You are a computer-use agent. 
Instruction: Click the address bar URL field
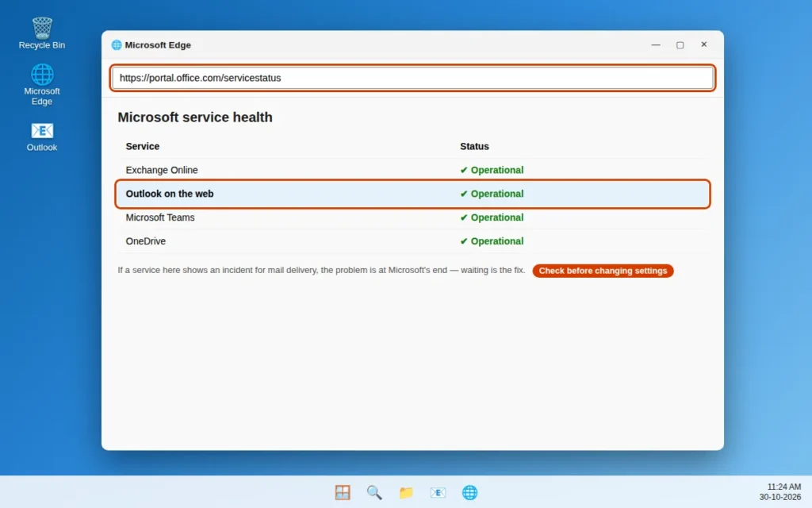tap(412, 78)
